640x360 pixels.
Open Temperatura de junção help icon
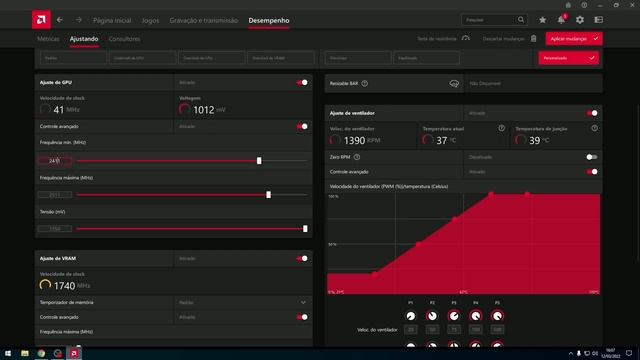[x=594, y=128]
